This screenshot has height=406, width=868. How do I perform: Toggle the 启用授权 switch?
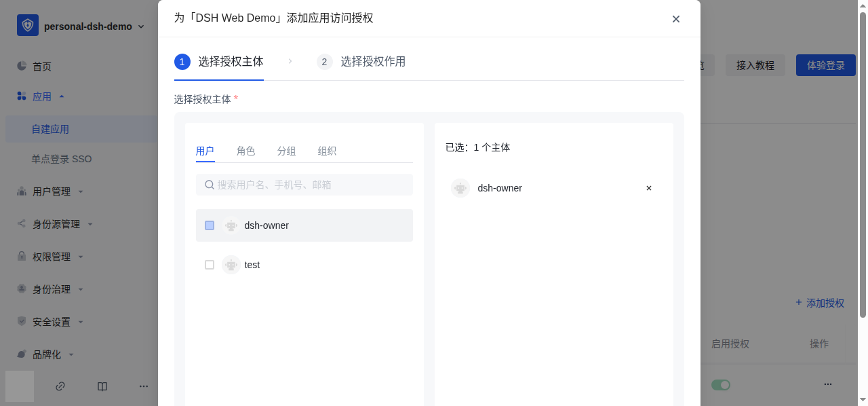pyautogui.click(x=721, y=385)
